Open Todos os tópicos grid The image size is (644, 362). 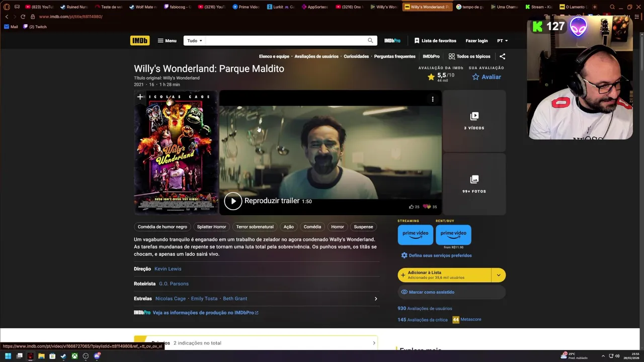point(469,56)
